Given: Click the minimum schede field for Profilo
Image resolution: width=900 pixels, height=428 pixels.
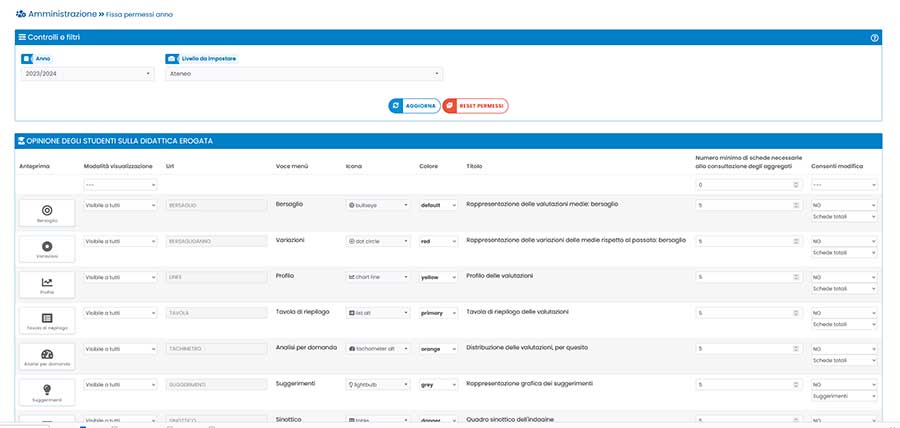Looking at the screenshot, I should [746, 276].
